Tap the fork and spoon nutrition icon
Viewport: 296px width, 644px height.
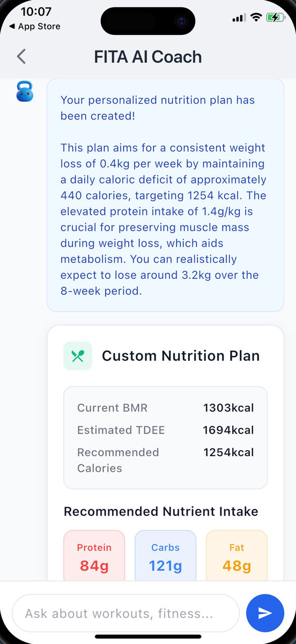point(78,356)
